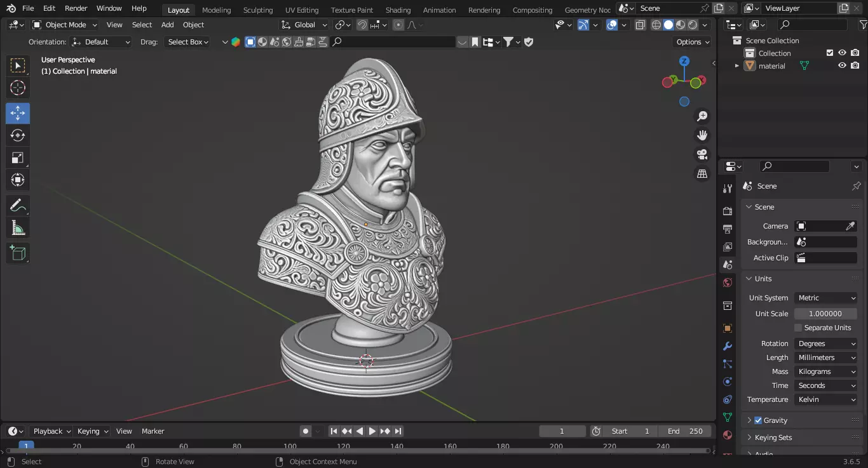The height and width of the screenshot is (468, 868).
Task: Open the Object properties tab
Action: 728,328
